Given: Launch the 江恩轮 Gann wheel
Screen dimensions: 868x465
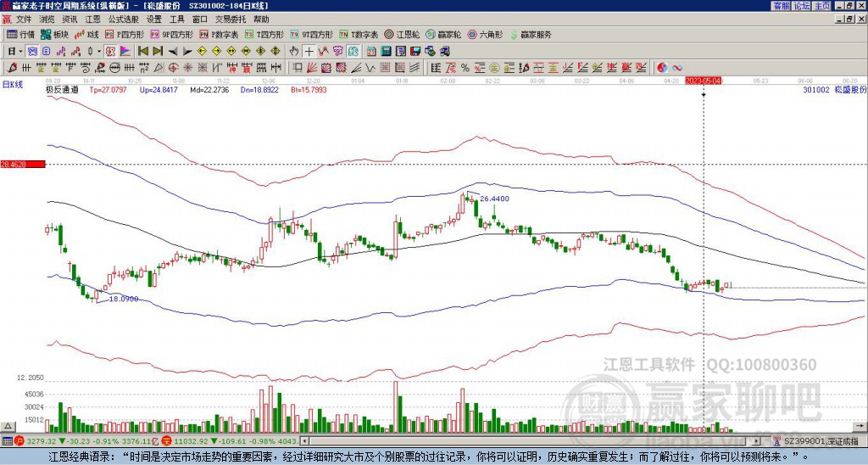Looking at the screenshot, I should coord(402,34).
